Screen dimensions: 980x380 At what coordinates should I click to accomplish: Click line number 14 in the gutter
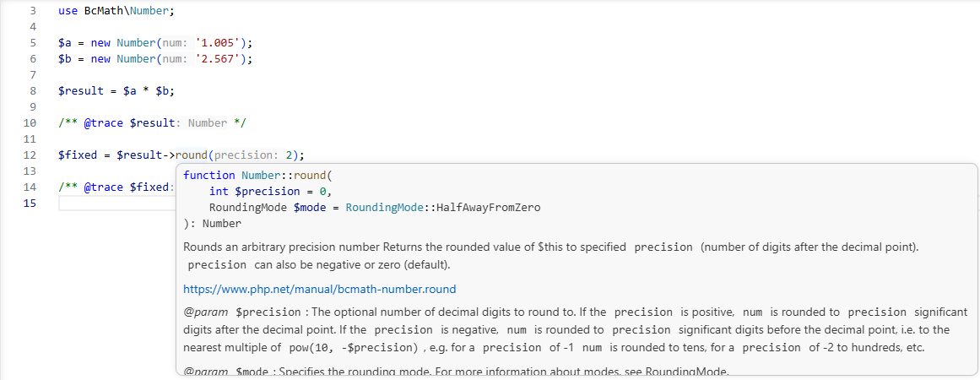tap(29, 187)
